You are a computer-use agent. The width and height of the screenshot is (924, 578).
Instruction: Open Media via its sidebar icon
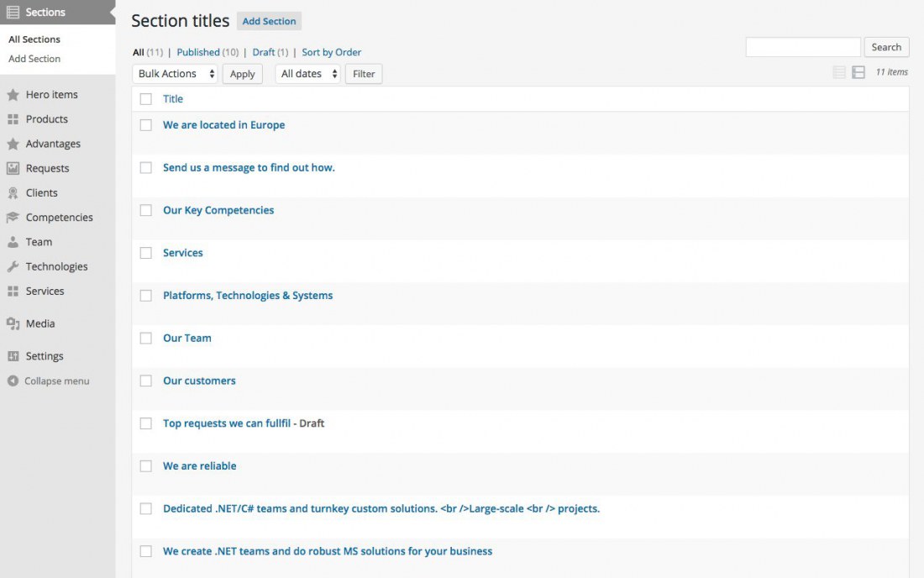(13, 323)
